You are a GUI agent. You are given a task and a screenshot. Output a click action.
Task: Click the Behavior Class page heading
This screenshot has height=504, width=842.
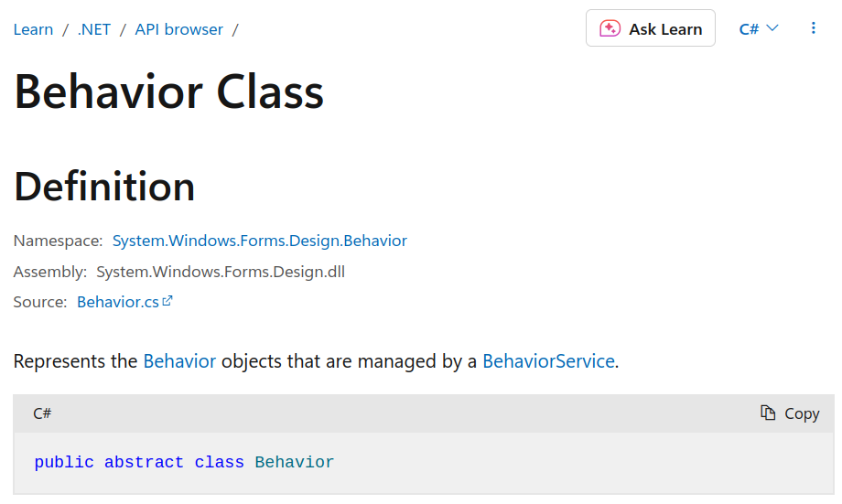point(169,92)
